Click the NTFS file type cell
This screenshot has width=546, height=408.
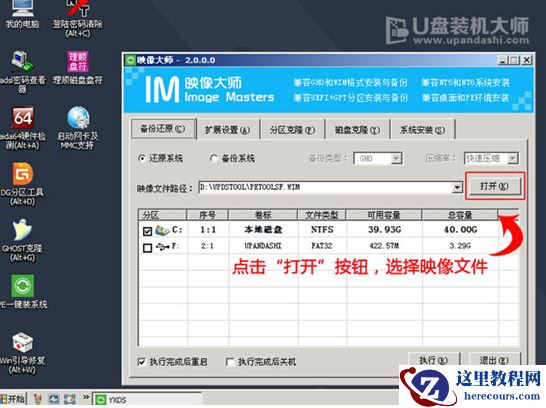tap(322, 230)
